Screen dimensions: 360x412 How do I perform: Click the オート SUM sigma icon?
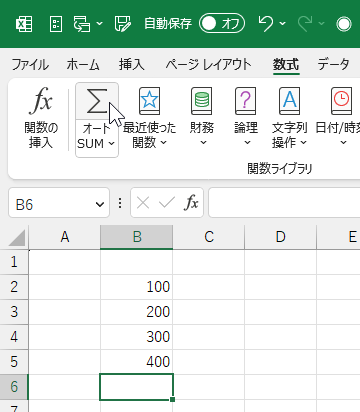(x=97, y=101)
